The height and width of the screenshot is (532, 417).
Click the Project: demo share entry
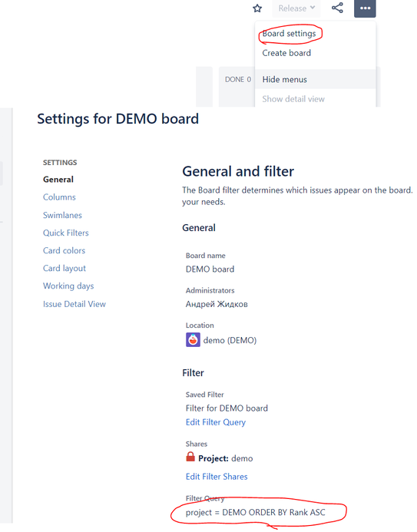tap(225, 459)
